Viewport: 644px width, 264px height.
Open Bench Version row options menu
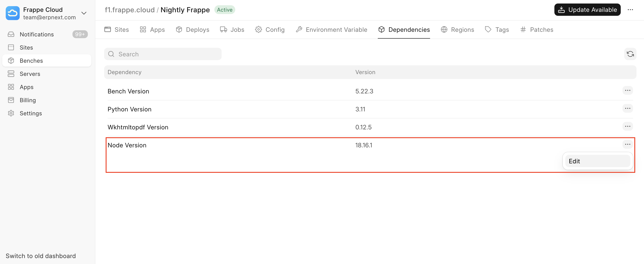pyautogui.click(x=627, y=91)
